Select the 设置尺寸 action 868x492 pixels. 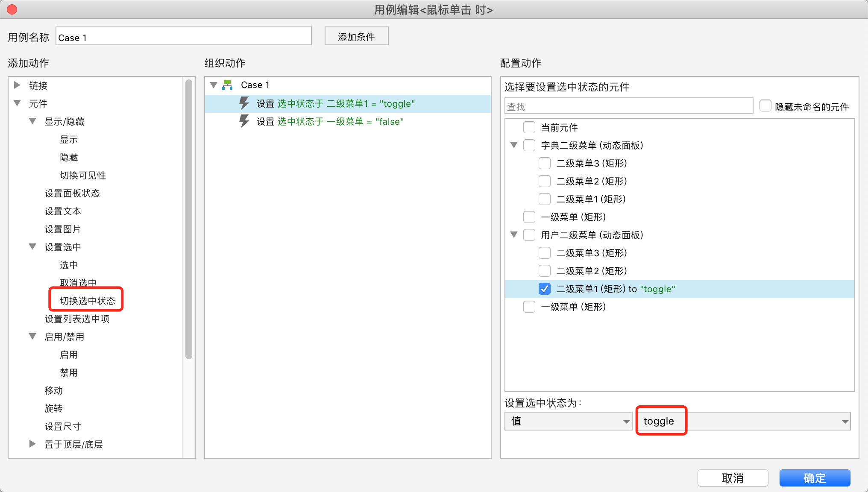coord(63,426)
